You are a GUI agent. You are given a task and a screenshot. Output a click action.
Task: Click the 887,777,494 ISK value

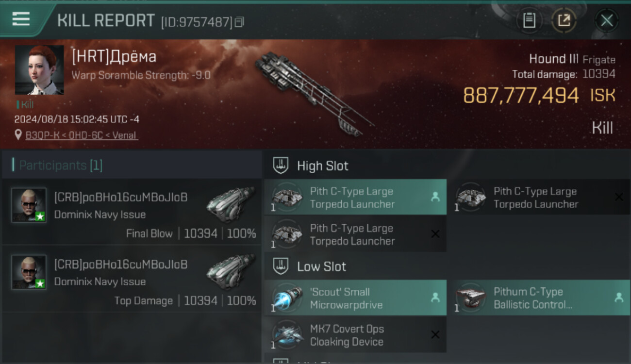[539, 96]
